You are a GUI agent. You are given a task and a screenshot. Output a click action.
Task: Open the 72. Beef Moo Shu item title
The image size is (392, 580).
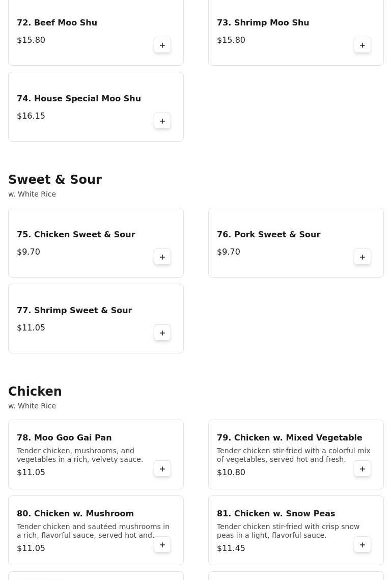(x=57, y=22)
